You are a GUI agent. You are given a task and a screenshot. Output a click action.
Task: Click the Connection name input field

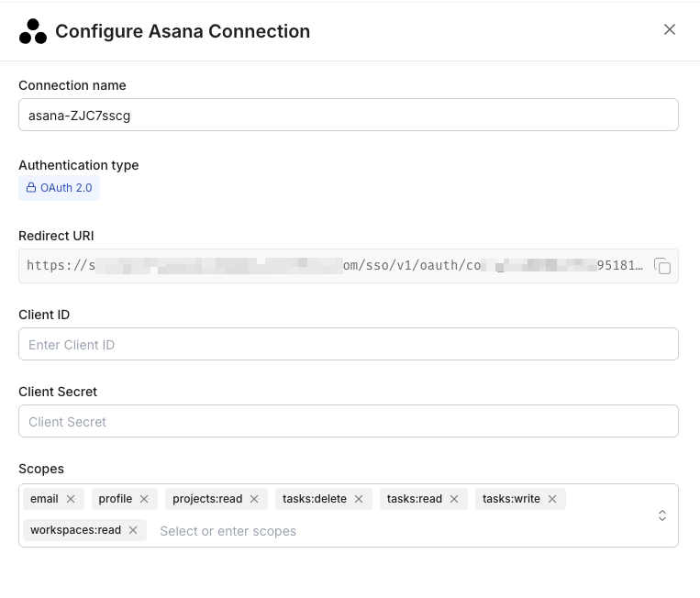[x=349, y=116]
